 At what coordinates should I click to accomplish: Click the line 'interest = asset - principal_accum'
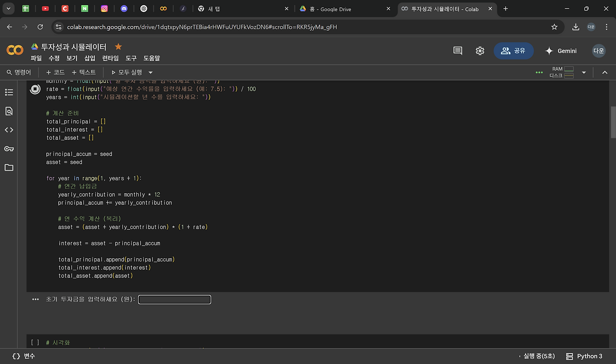pyautogui.click(x=109, y=243)
